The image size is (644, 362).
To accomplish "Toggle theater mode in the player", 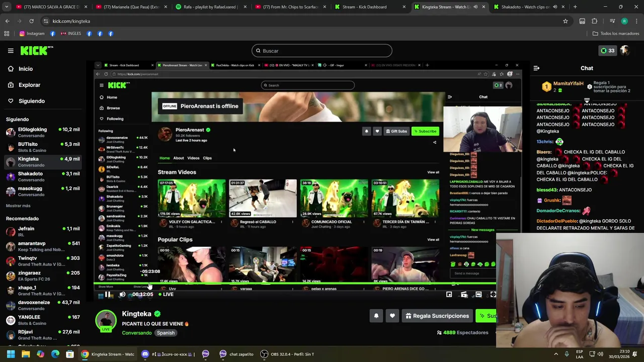I will (478, 295).
